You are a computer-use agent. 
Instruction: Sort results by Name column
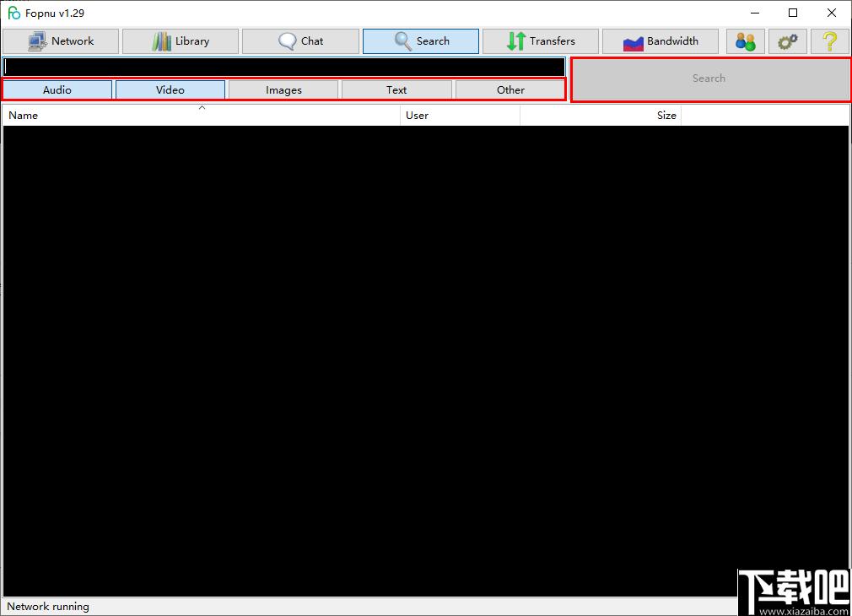coord(202,116)
